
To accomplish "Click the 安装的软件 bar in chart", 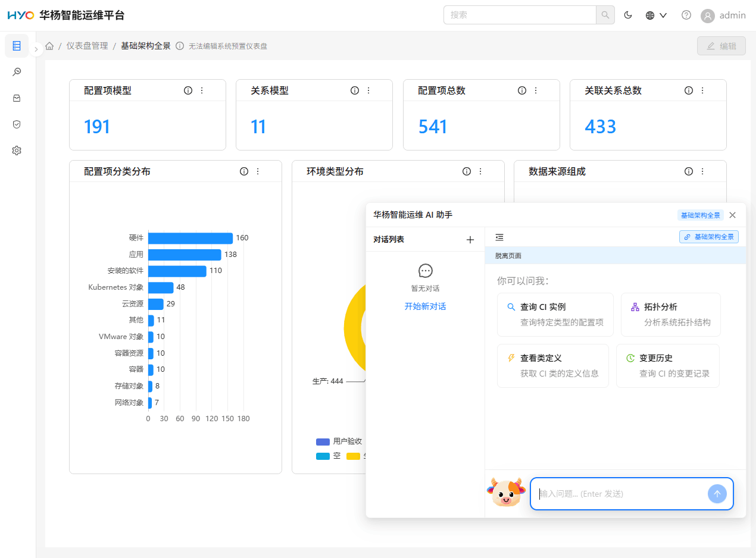I will [x=177, y=271].
